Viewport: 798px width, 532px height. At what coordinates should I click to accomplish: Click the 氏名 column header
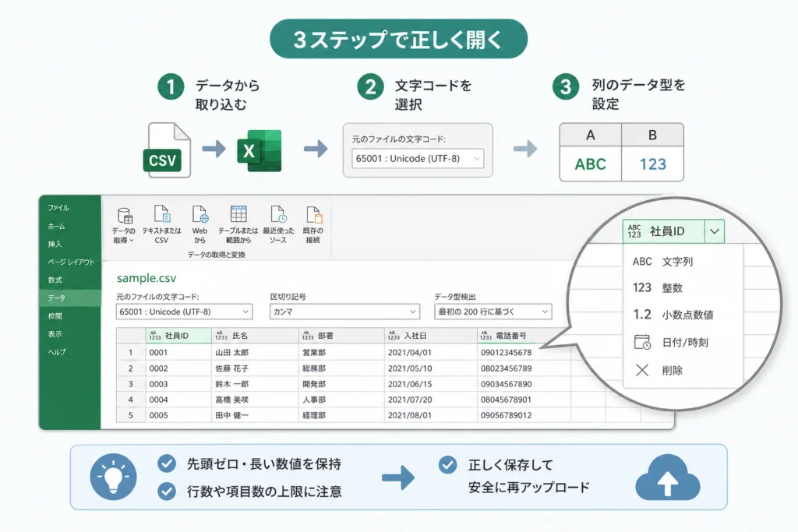(255, 336)
